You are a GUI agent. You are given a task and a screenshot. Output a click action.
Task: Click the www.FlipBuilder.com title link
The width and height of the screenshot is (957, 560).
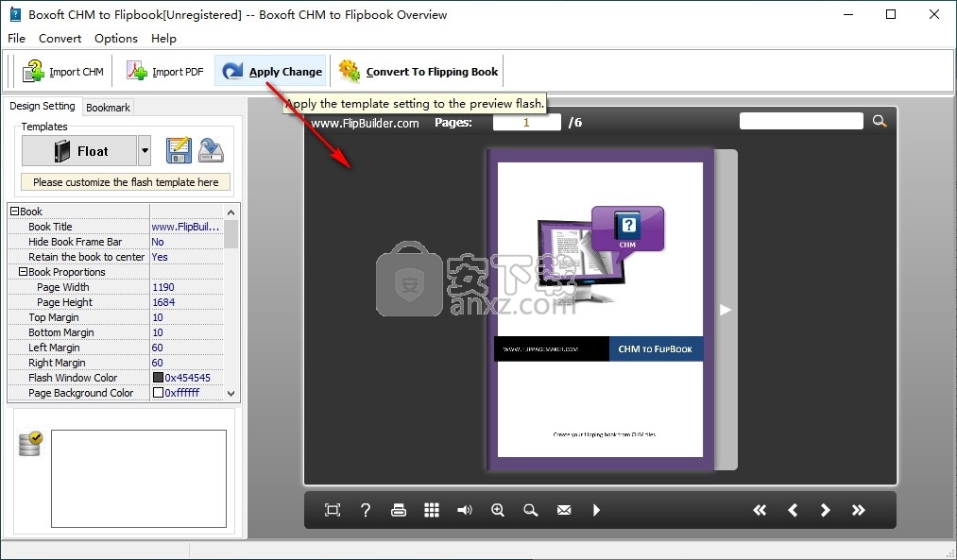365,123
